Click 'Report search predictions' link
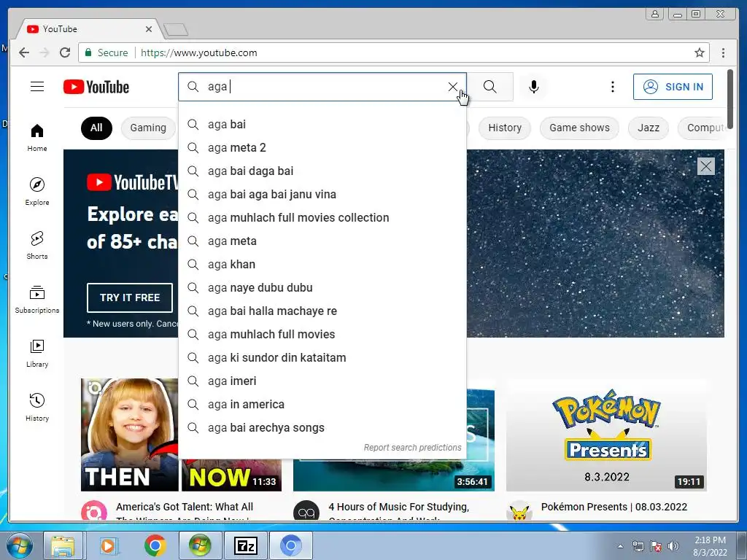This screenshot has height=560, width=747. point(413,448)
